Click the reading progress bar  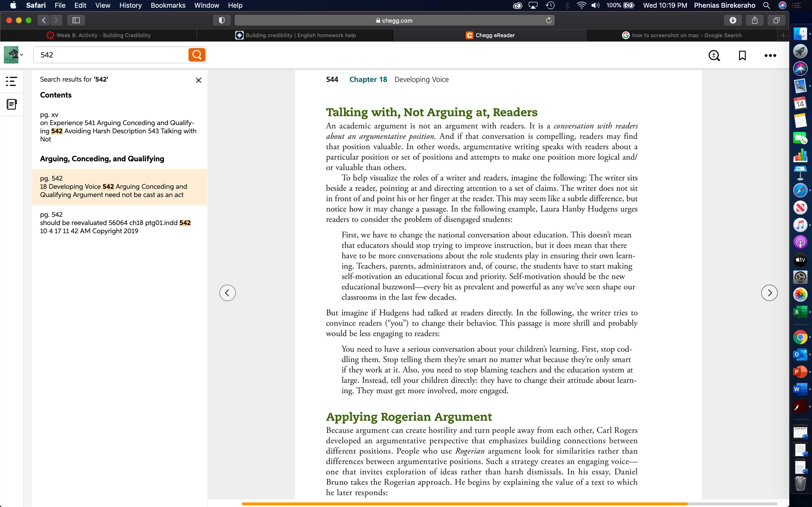pyautogui.click(x=515, y=504)
